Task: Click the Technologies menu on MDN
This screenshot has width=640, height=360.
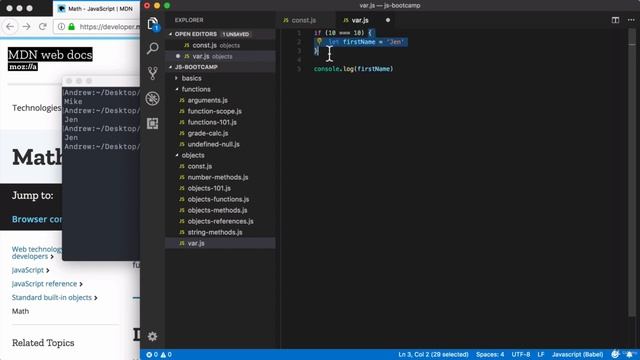Action: coord(37,108)
